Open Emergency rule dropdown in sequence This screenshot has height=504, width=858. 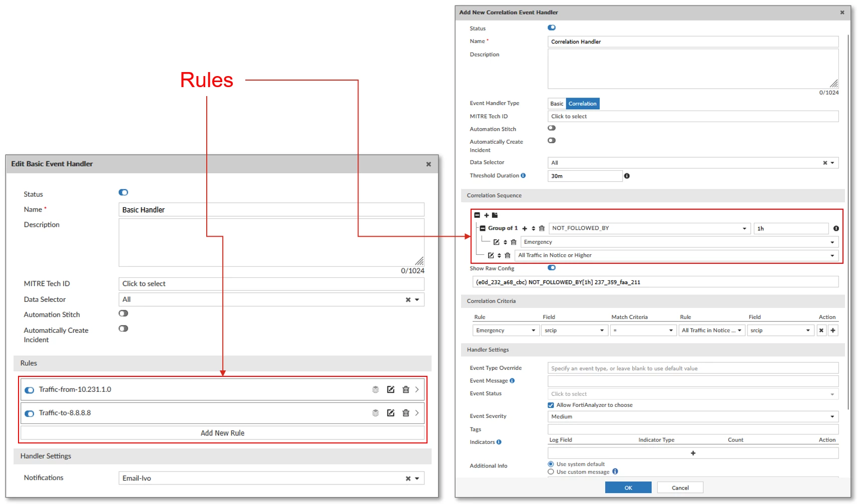[x=832, y=242]
